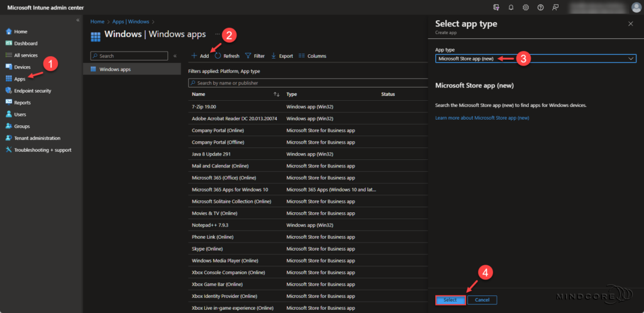Open the feedback icon in header
644x313 pixels.
[555, 8]
